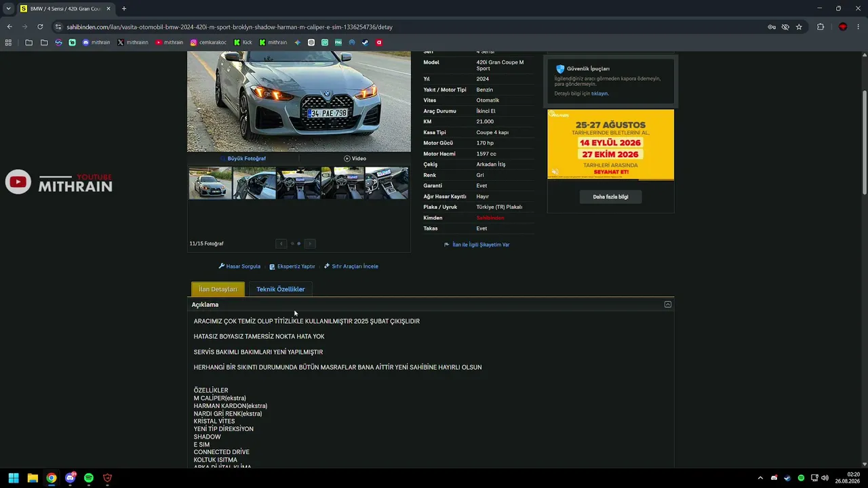This screenshot has height=488, width=868.
Task: Open Discord from the taskbar
Action: coord(70,478)
